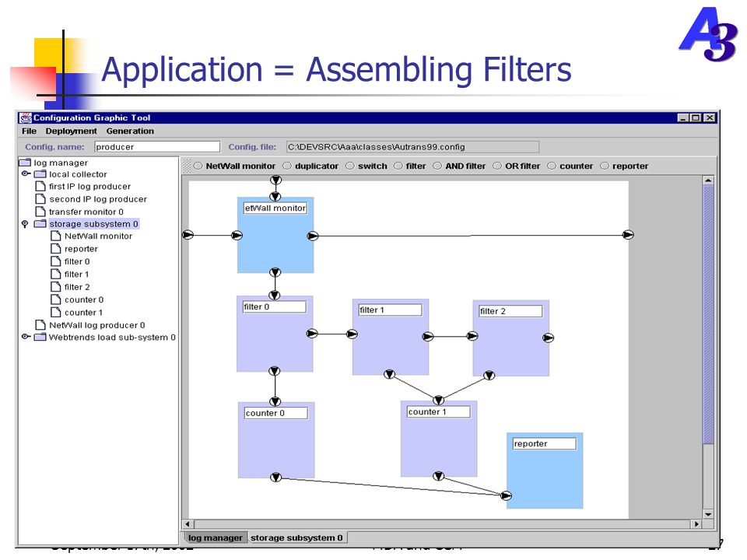The image size is (747, 560).
Task: Click the reporter block name field
Action: [545, 444]
